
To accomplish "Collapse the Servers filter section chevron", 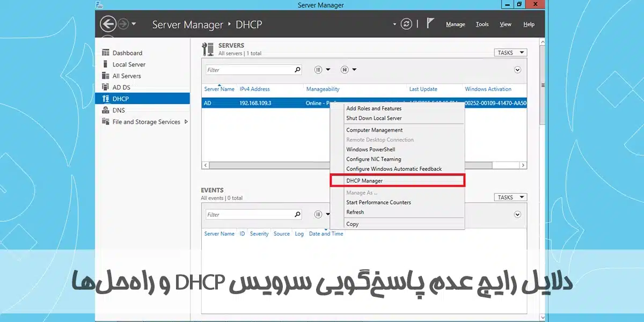I will [517, 70].
